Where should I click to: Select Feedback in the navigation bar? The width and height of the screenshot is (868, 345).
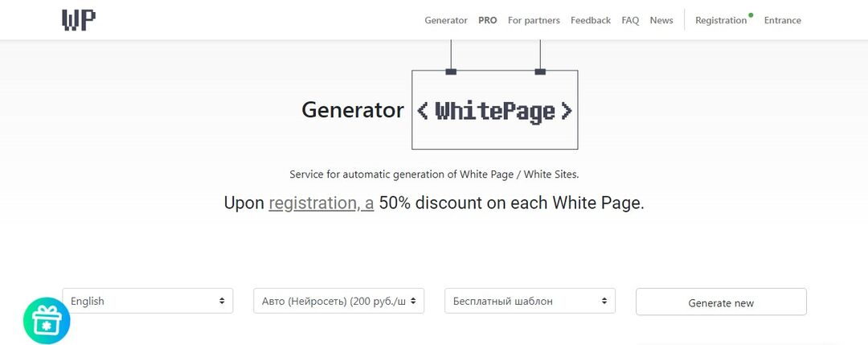point(591,20)
